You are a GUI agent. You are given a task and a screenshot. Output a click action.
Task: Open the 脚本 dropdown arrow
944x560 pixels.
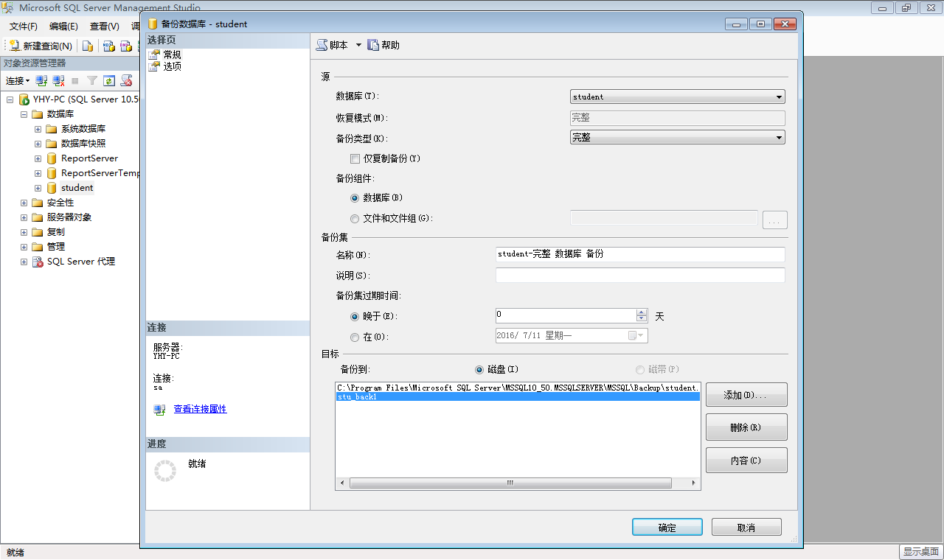[358, 45]
